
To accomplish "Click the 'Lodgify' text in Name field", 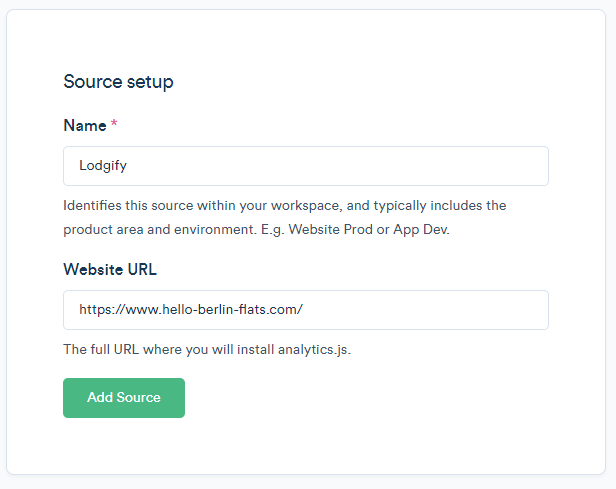I will (x=102, y=166).
